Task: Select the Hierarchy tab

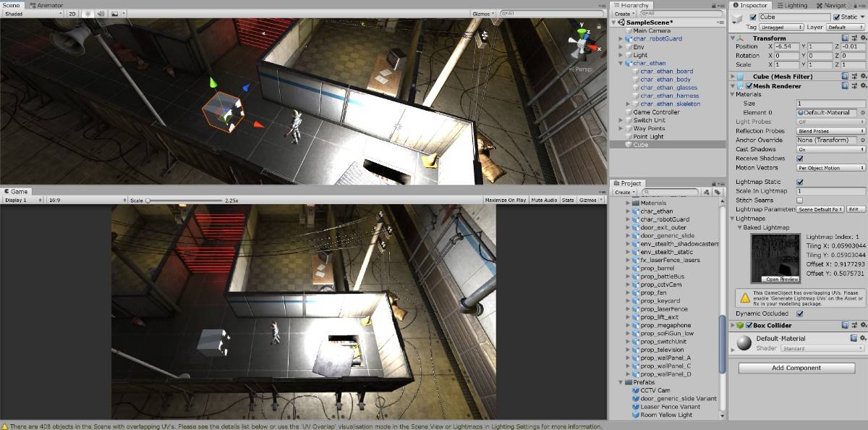Action: 631,5
